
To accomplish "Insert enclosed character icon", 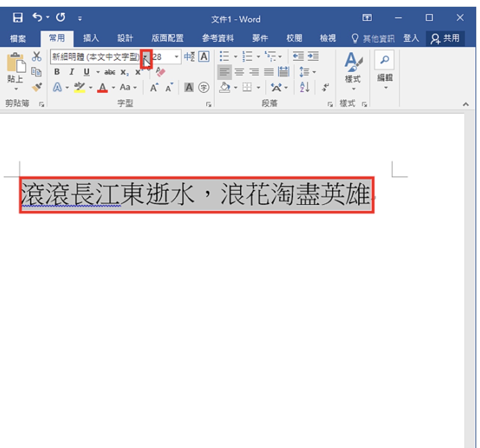I will coord(204,88).
